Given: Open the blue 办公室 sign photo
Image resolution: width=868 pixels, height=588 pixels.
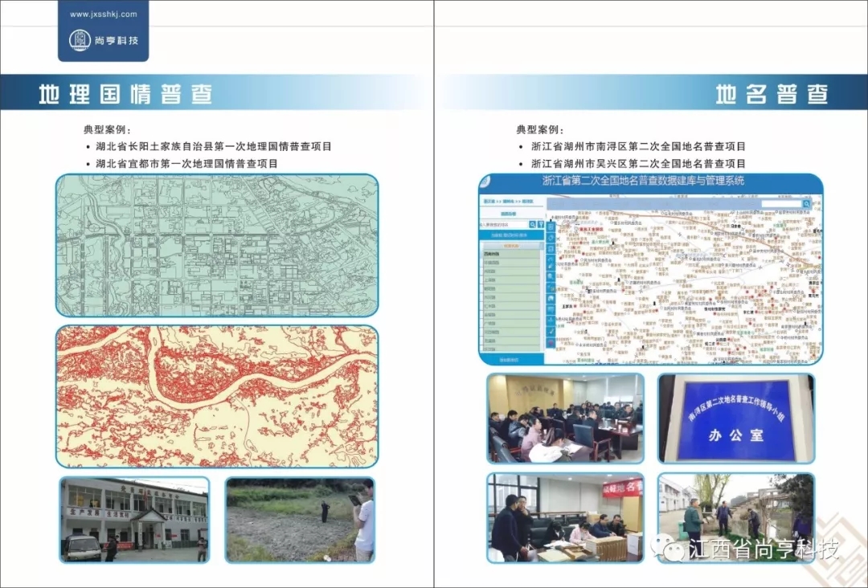Looking at the screenshot, I should (735, 418).
